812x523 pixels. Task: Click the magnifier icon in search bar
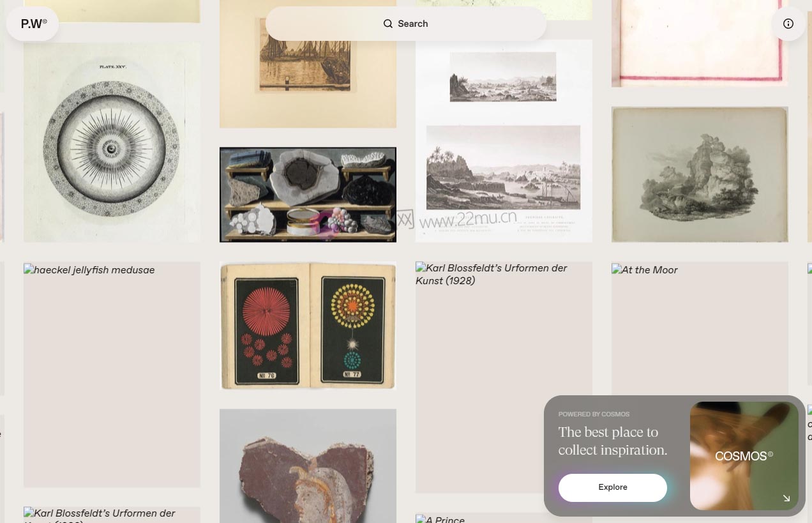388,24
